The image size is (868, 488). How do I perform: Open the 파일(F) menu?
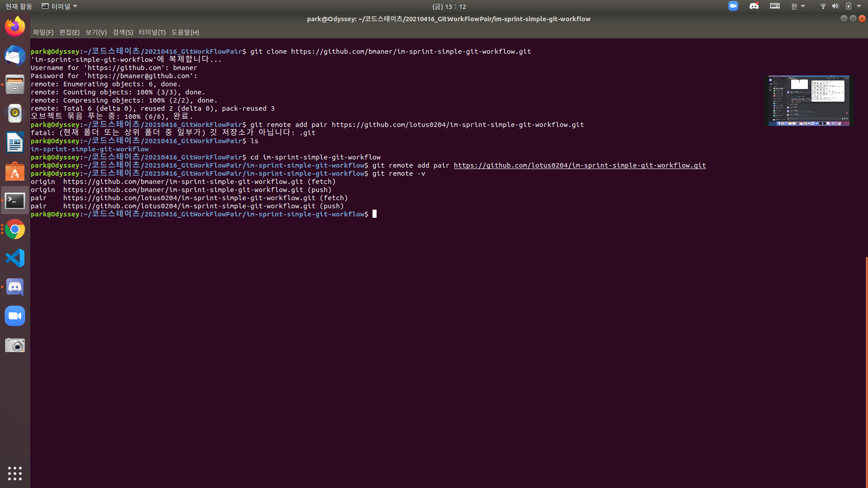coord(43,33)
